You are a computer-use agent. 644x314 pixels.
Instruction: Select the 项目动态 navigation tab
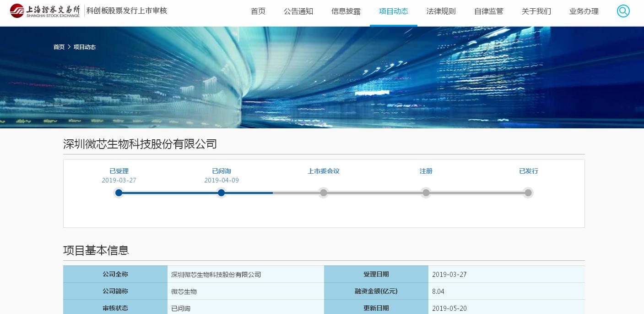(x=394, y=11)
